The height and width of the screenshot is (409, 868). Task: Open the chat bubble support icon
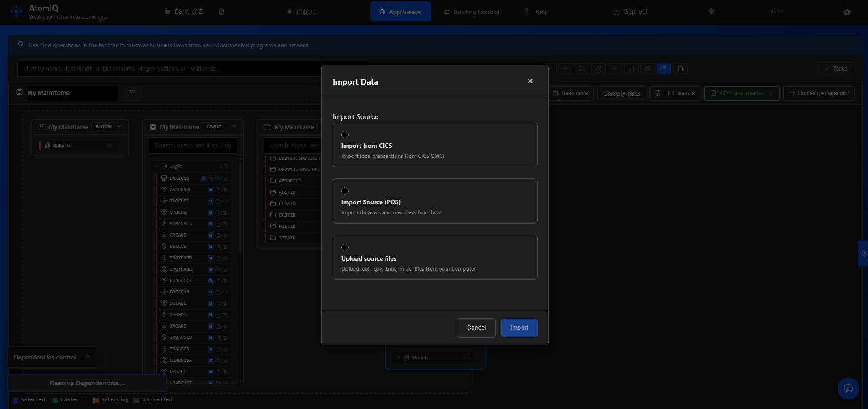pos(848,389)
